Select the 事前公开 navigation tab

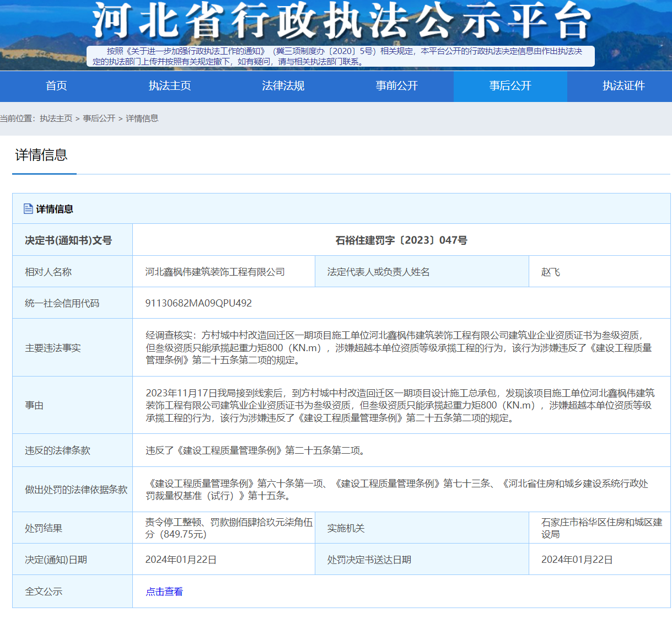[396, 86]
